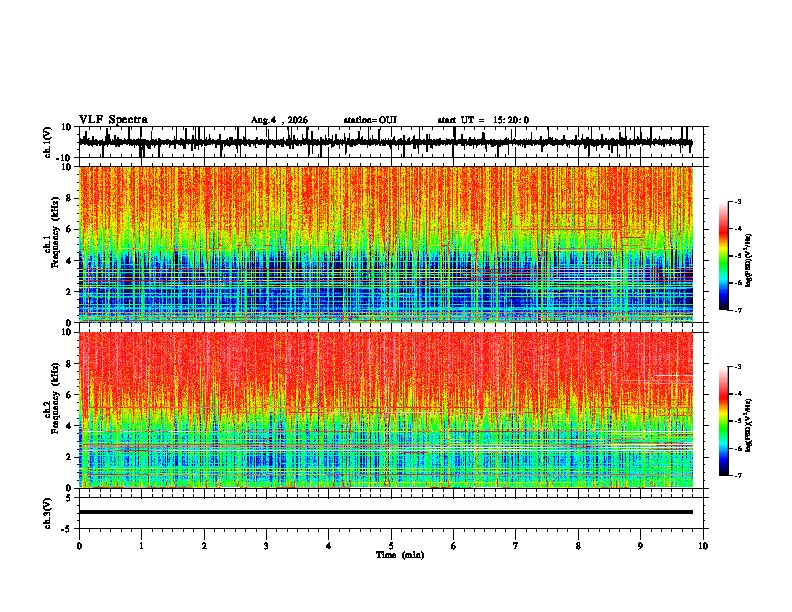Click the ch.2 color scale log(PSD) unit label
The image size is (792, 612).
[x=749, y=425]
